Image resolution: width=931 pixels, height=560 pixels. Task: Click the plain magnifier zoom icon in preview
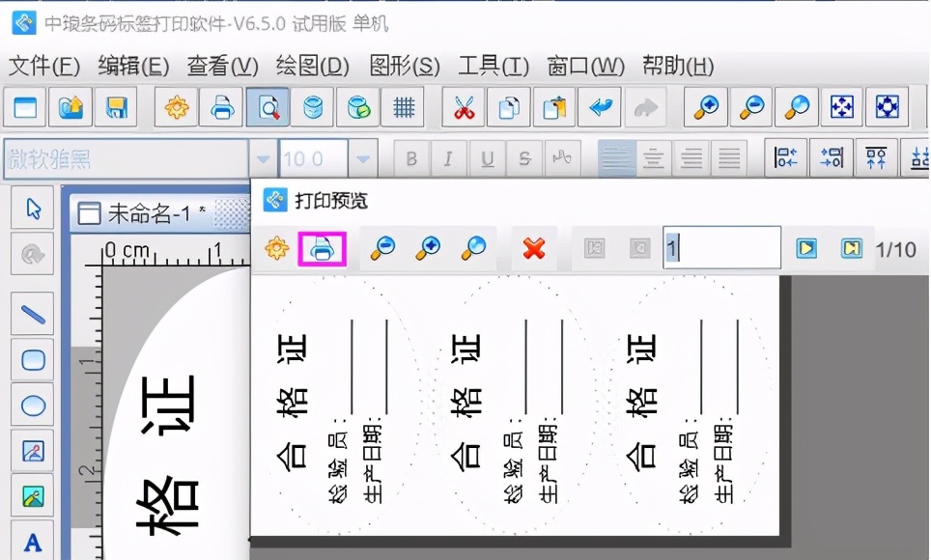pyautogui.click(x=474, y=248)
